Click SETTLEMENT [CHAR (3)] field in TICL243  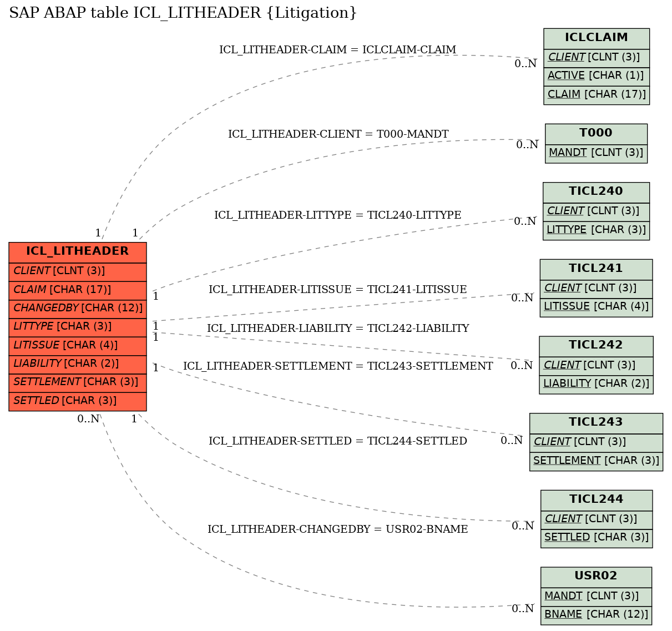click(597, 461)
